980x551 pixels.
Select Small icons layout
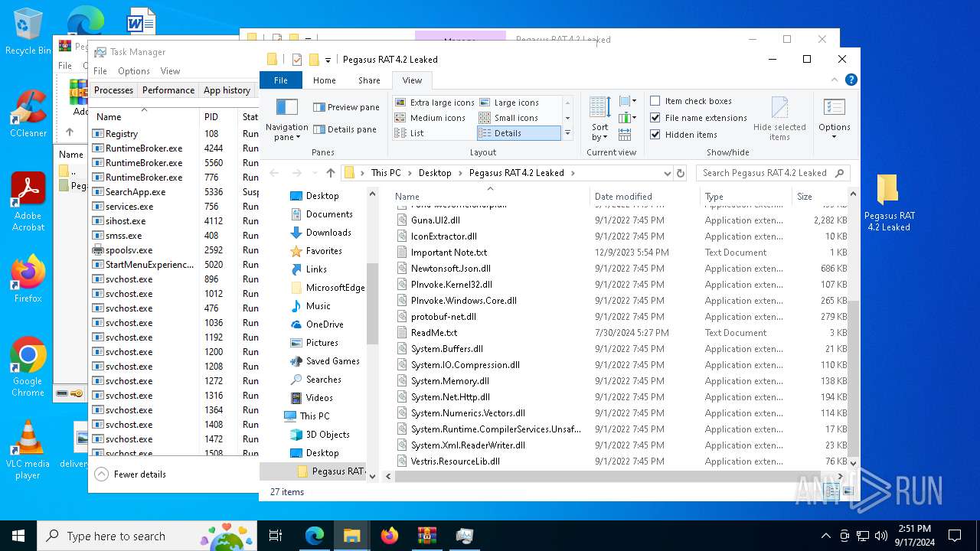[x=508, y=118]
